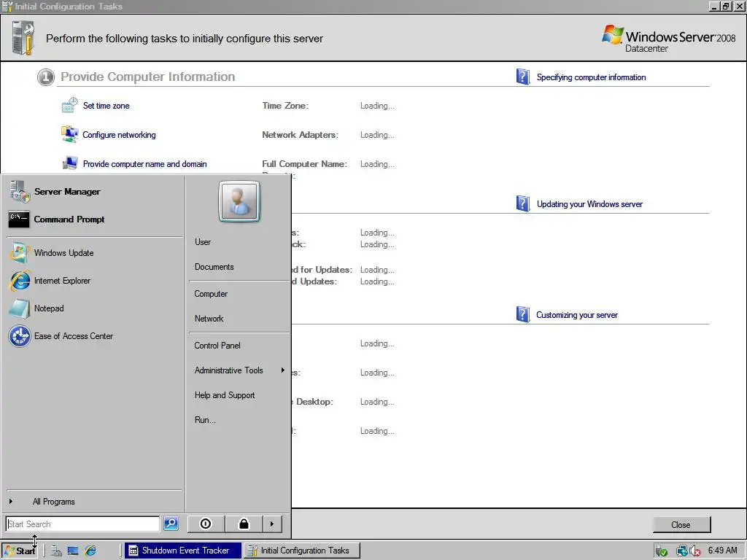Click the volume tray icon
The image size is (747, 560).
point(695,551)
